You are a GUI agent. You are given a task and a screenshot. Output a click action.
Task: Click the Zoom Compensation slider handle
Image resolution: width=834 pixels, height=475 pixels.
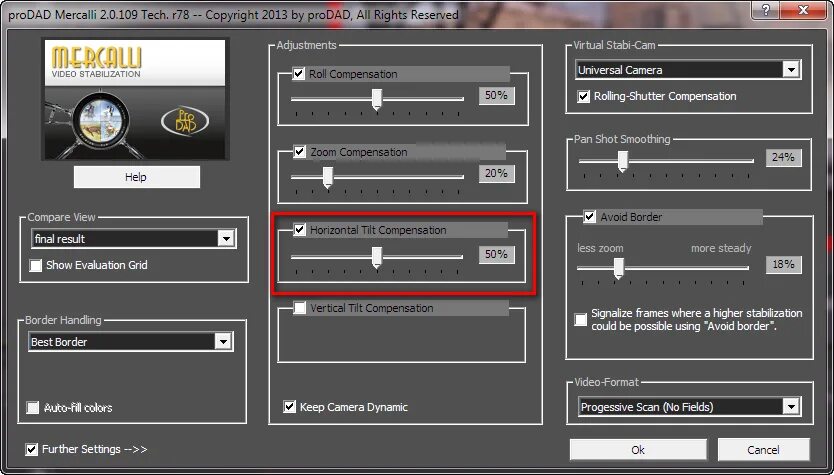[x=328, y=177]
